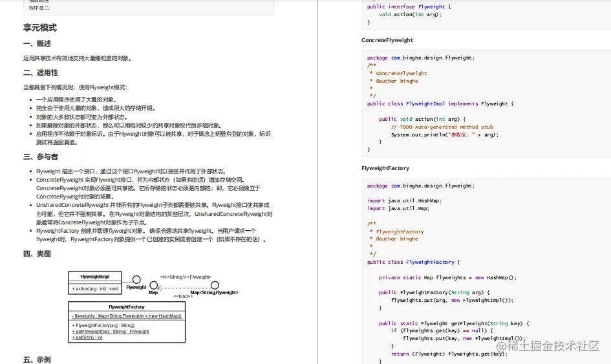The width and height of the screenshot is (611, 364).
Task: Click the section heading "二、适用性"
Action: point(41,73)
